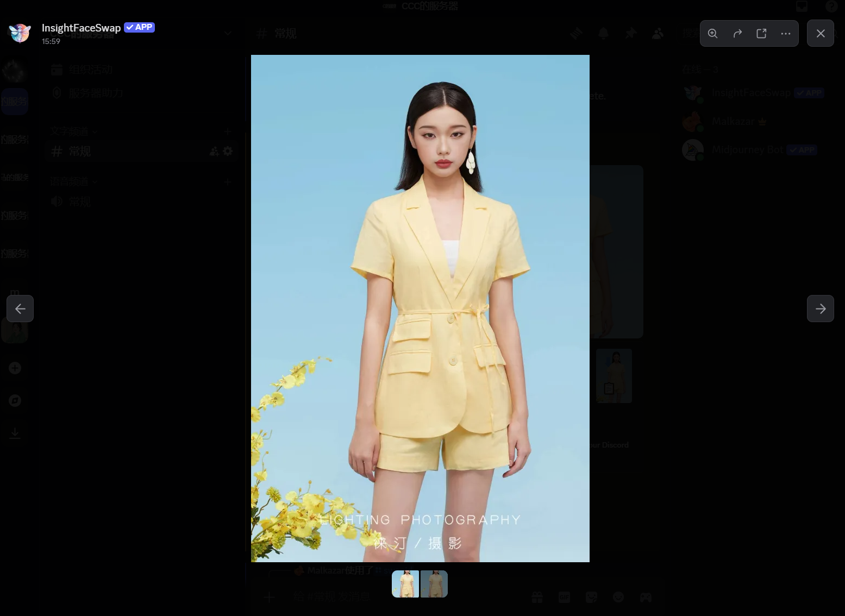845x616 pixels.
Task: Click the InsightFaceSwap avatar
Action: [20, 33]
